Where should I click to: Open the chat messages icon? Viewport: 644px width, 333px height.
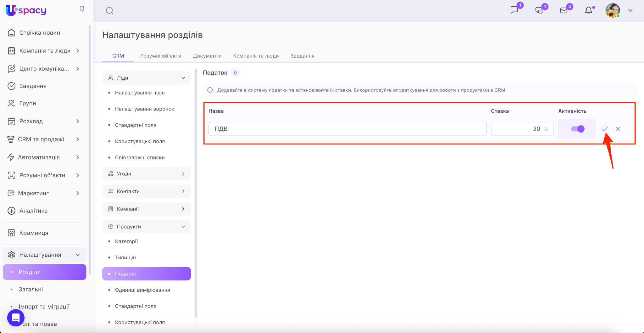(514, 10)
